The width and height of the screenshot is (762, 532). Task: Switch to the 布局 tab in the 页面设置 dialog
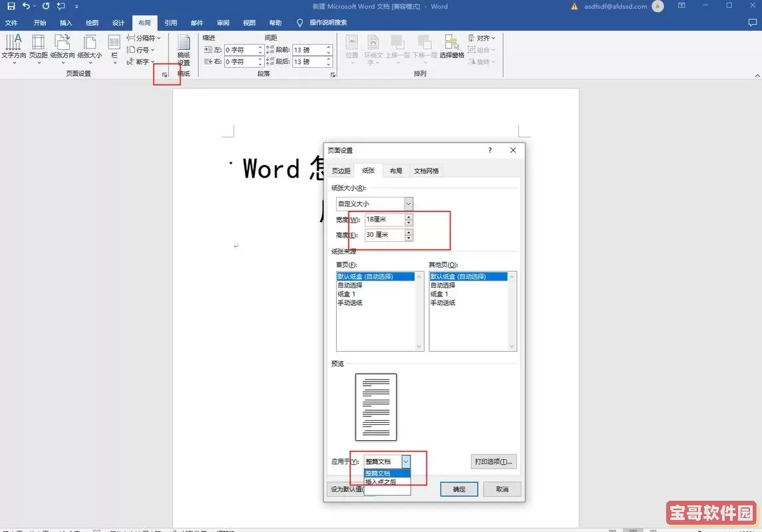(x=396, y=171)
